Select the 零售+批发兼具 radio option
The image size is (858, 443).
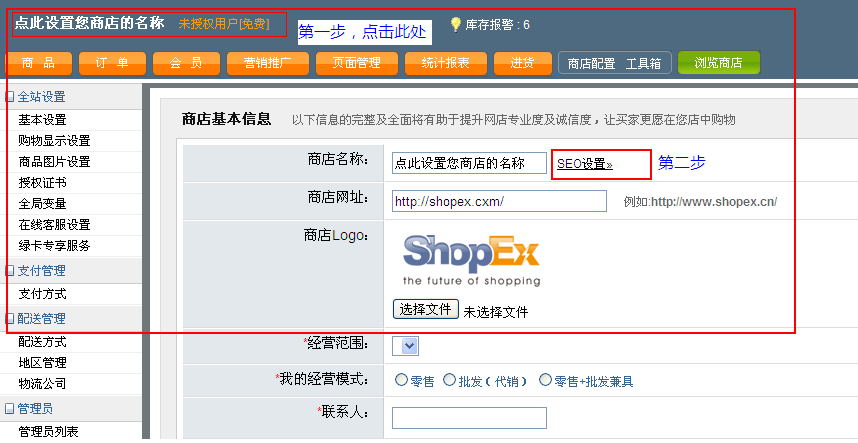coord(545,380)
